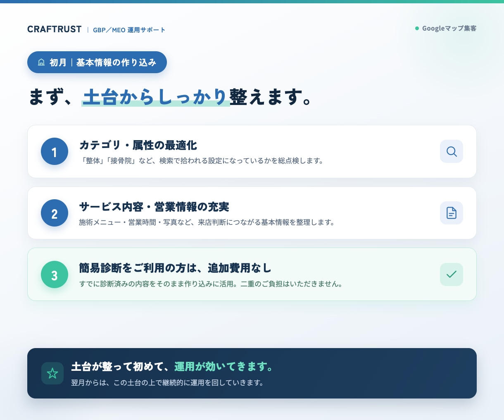
Task: Click the Googleマップ集客 label
Action: (x=449, y=29)
